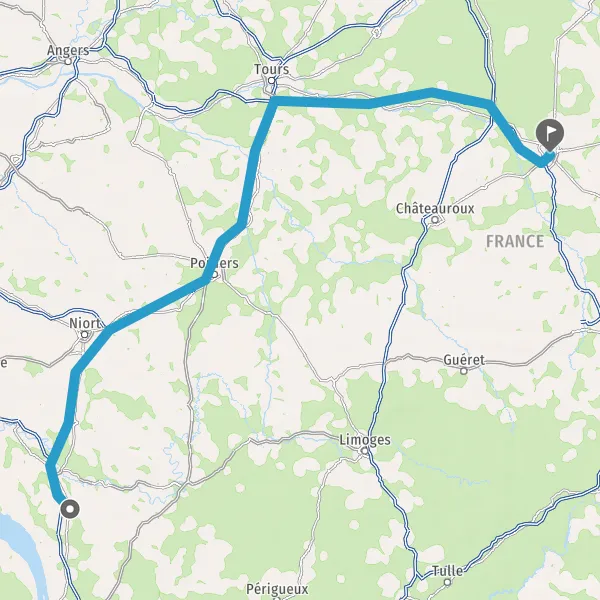Click the Guéret label text
The image size is (600, 600).
464,360
